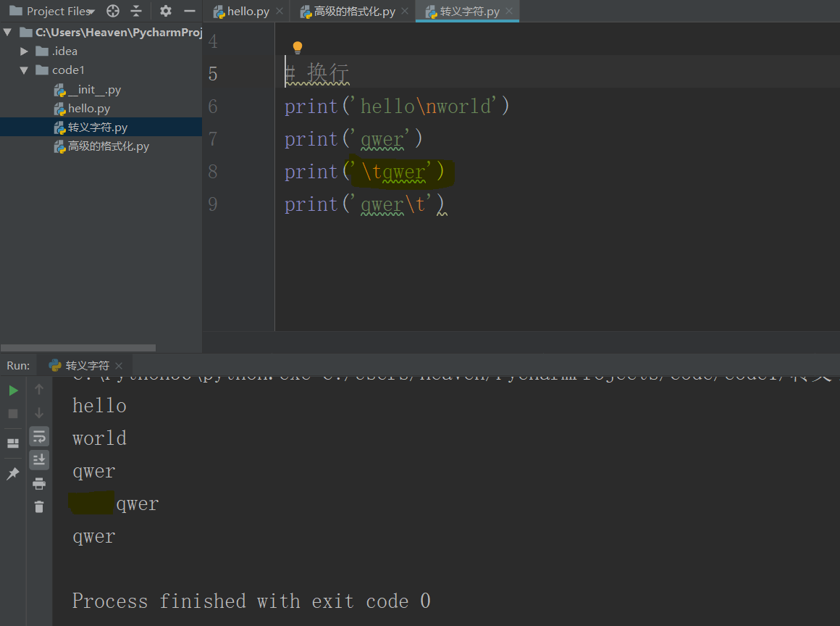Close the 高级的格式化.py editor tab
Screen dimensions: 840x626
point(405,11)
